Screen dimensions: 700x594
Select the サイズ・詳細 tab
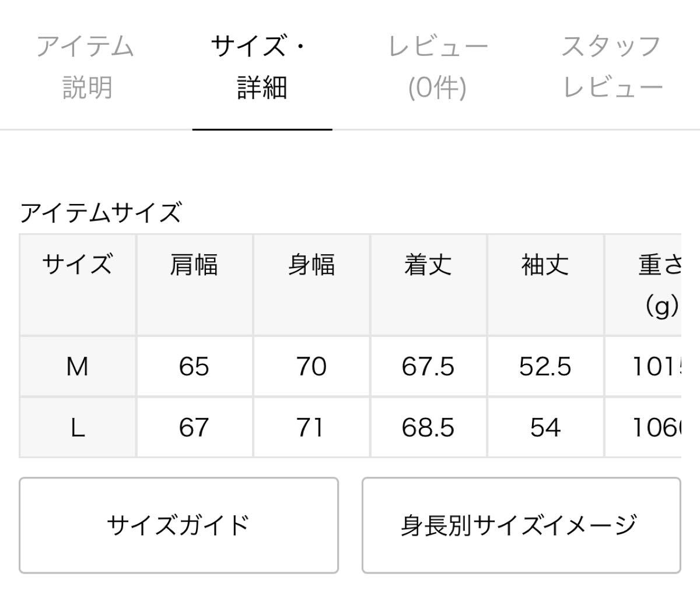pos(261,67)
